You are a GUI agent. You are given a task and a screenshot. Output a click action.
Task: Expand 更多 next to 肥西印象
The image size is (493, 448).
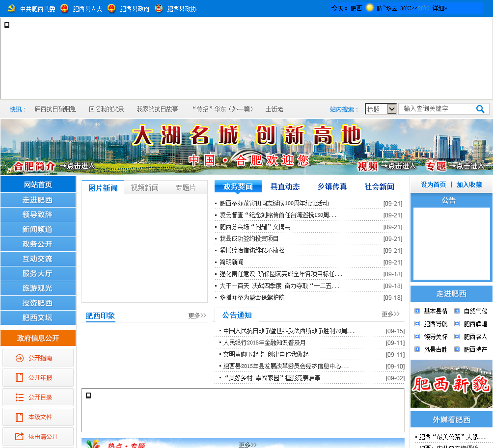pos(197,316)
